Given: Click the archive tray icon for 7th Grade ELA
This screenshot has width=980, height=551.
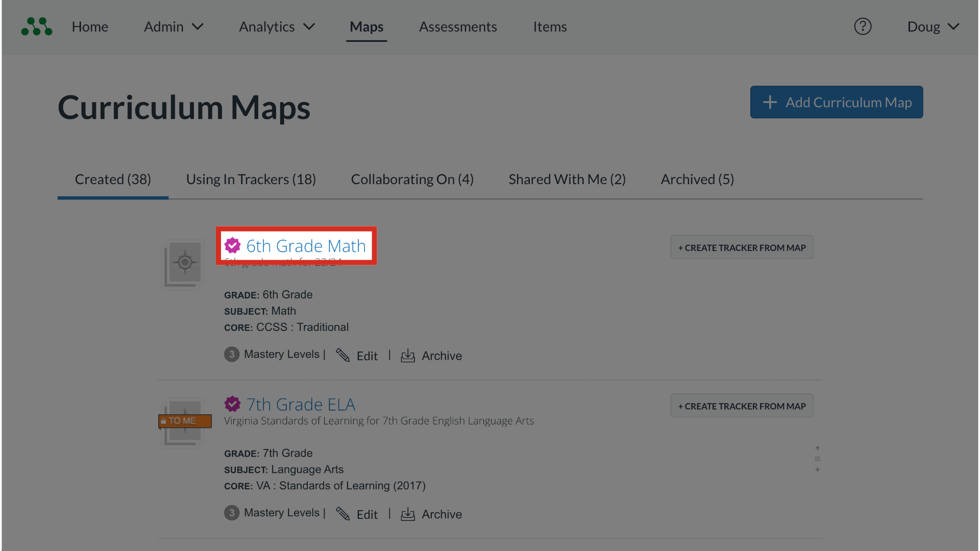Looking at the screenshot, I should coord(408,514).
